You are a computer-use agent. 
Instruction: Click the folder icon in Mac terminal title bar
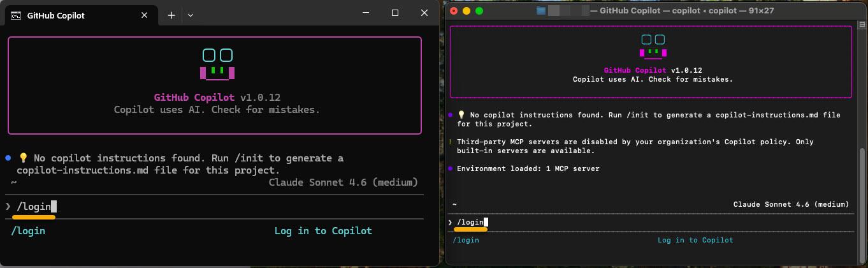coord(541,11)
